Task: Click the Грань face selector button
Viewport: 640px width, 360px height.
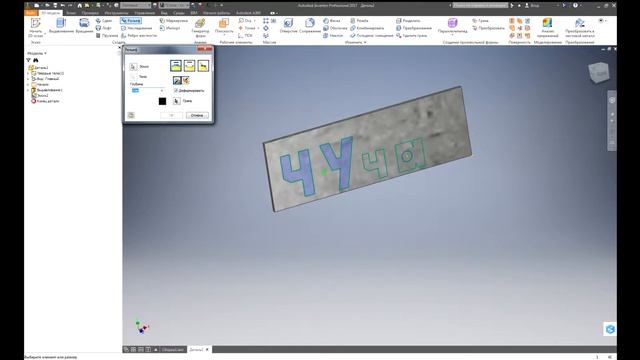Action: click(177, 101)
